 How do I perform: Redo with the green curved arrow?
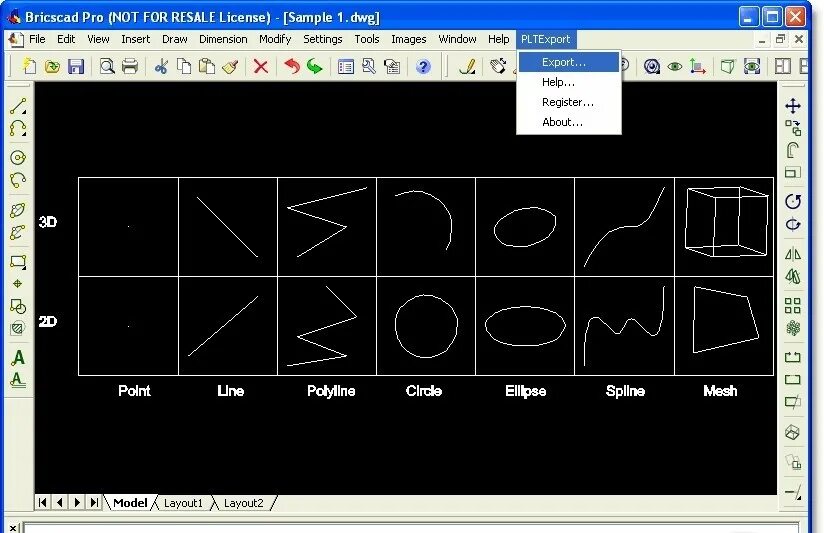(315, 67)
